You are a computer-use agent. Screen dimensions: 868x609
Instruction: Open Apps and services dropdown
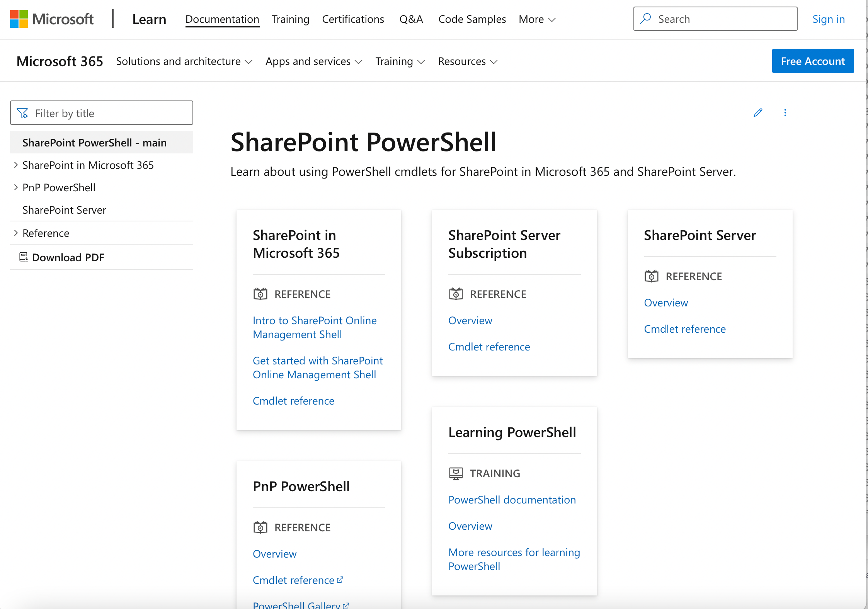click(314, 61)
